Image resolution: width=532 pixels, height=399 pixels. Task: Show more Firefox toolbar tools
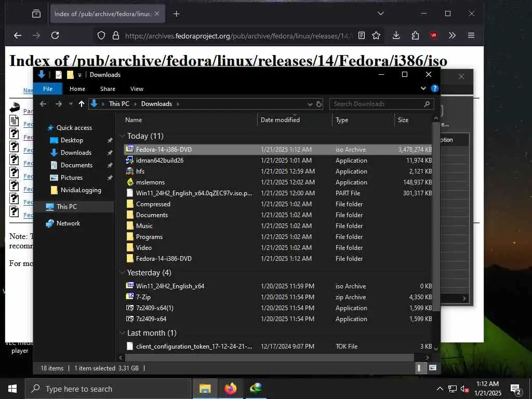pos(453,35)
